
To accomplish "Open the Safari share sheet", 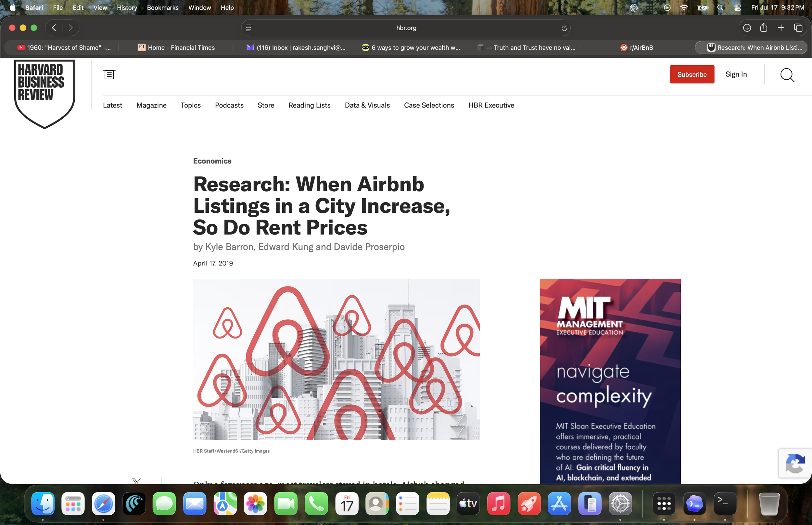I will click(764, 28).
